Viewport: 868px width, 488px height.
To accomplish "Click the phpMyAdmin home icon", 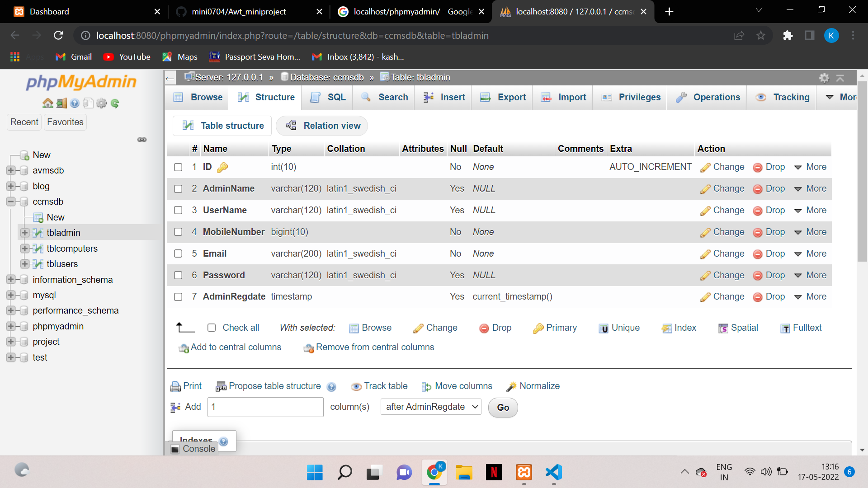I will (x=48, y=103).
